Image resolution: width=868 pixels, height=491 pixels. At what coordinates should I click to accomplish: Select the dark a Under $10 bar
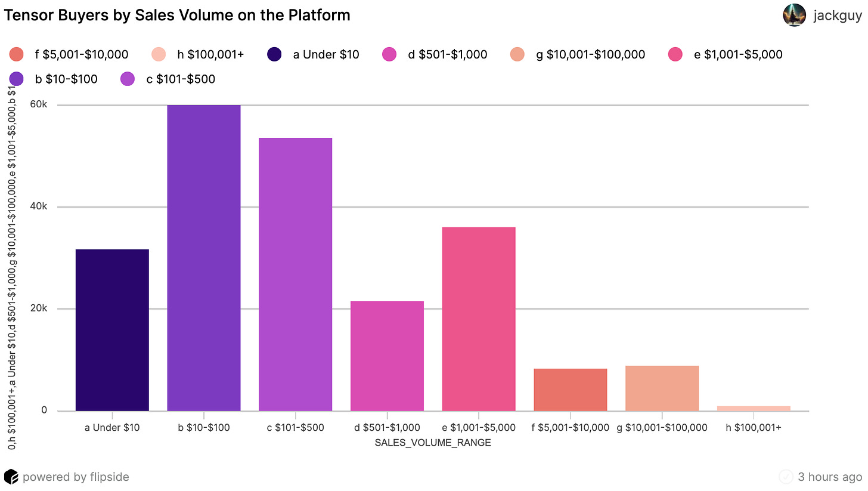point(112,330)
